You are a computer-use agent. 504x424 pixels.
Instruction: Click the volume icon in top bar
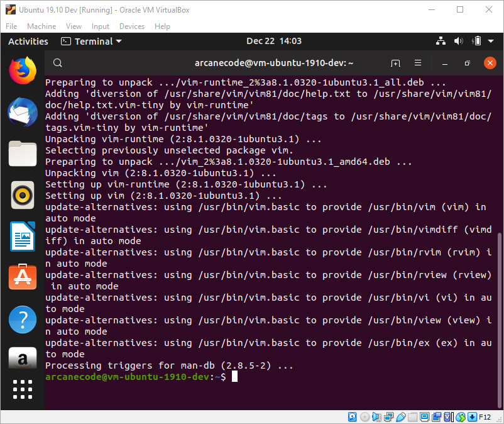coord(458,41)
